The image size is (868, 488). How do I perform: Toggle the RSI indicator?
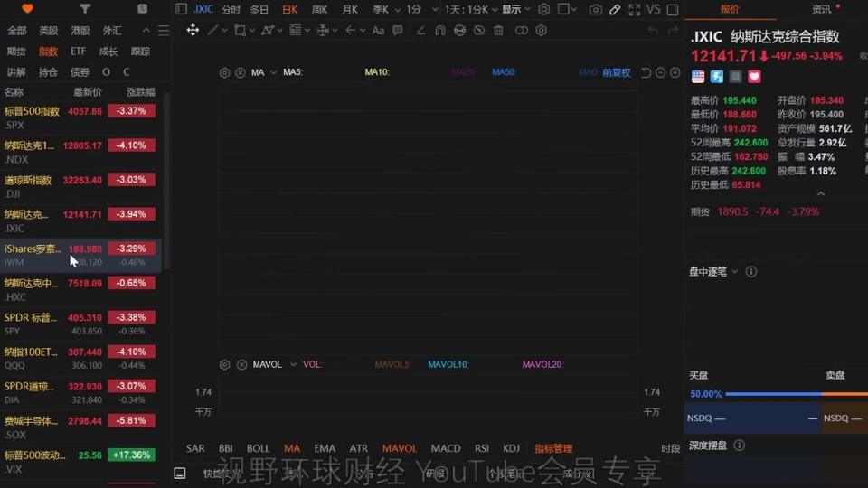(482, 448)
